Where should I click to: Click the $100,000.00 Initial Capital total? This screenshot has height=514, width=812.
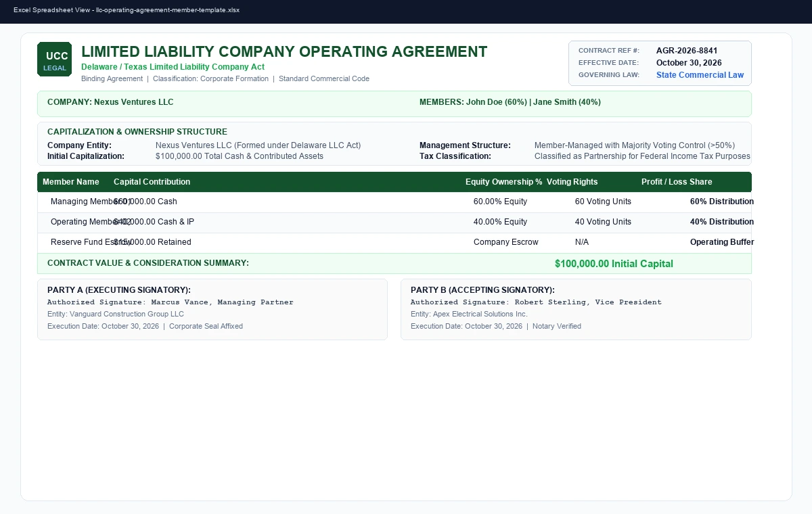click(614, 264)
